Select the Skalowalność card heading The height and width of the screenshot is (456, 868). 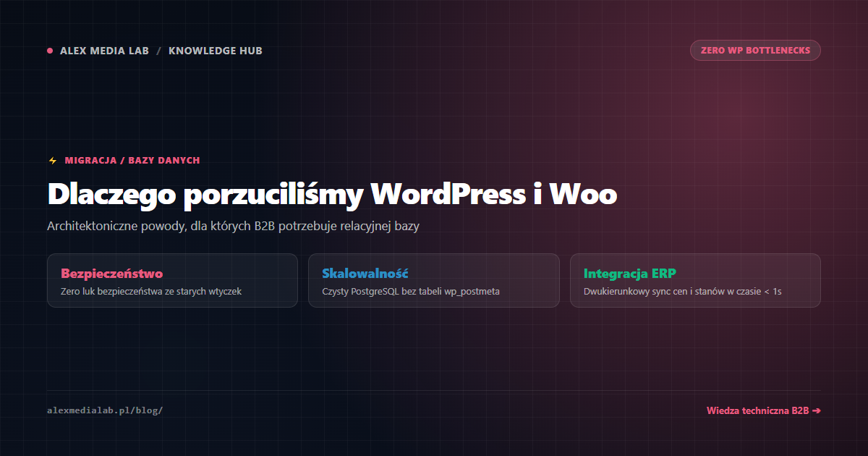pos(365,274)
